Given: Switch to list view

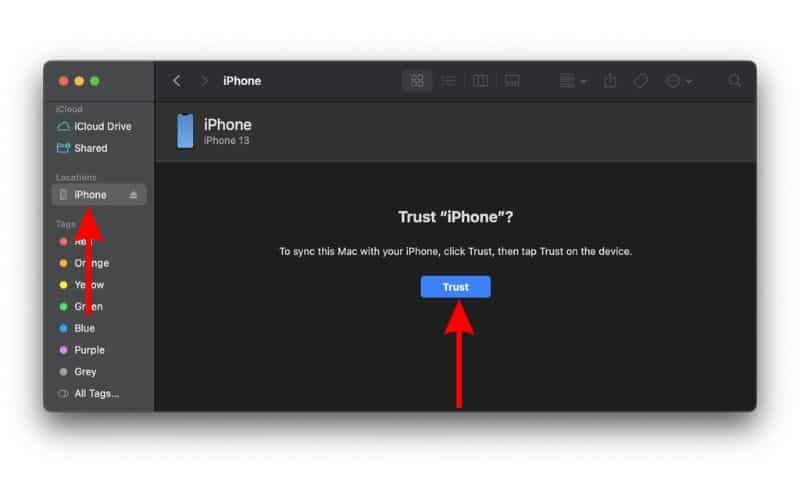Looking at the screenshot, I should tap(448, 81).
